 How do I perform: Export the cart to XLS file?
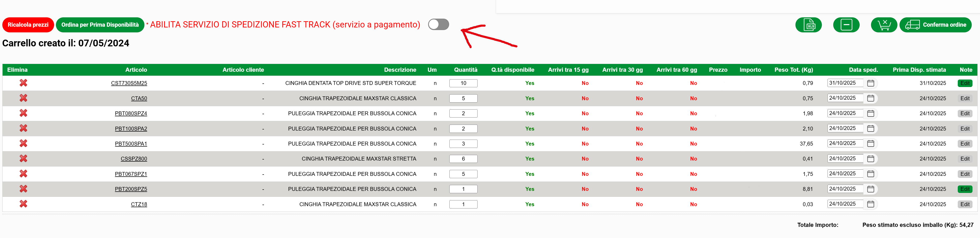(808, 25)
